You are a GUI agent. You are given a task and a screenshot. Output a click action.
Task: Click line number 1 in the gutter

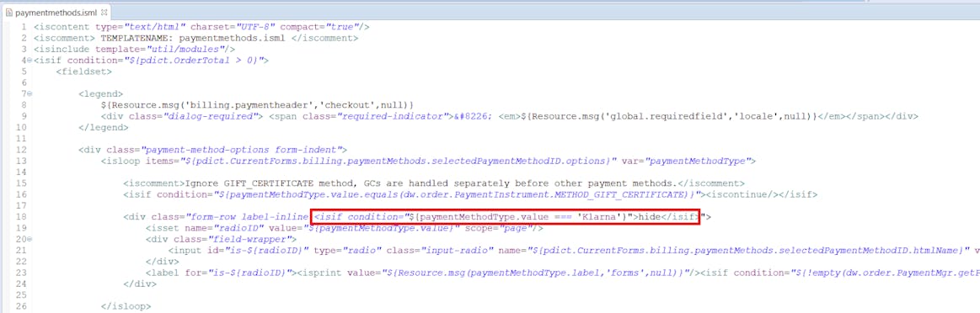pyautogui.click(x=23, y=27)
